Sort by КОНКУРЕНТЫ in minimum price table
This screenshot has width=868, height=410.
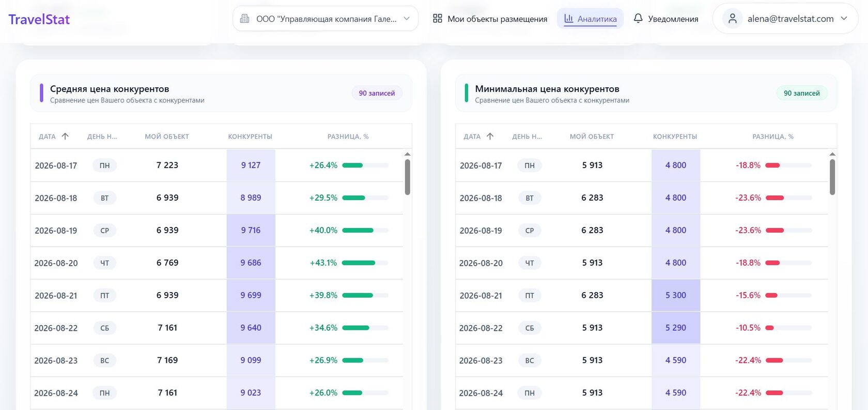tap(675, 136)
